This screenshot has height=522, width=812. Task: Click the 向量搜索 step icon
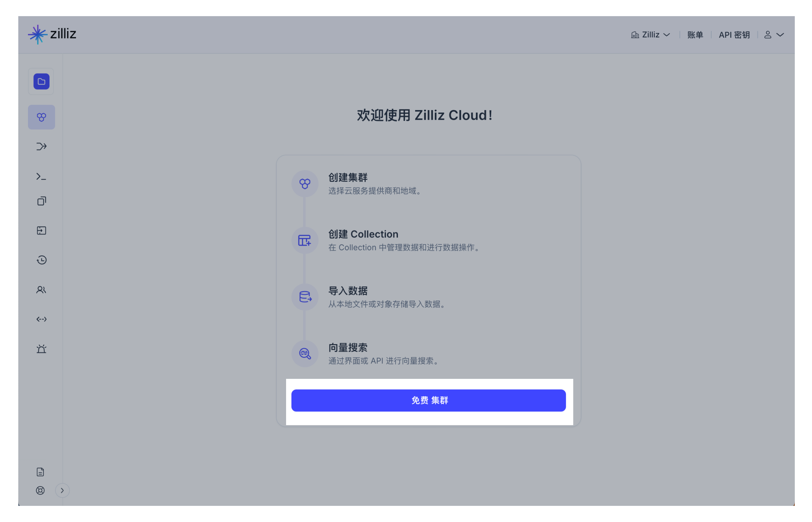click(x=305, y=354)
